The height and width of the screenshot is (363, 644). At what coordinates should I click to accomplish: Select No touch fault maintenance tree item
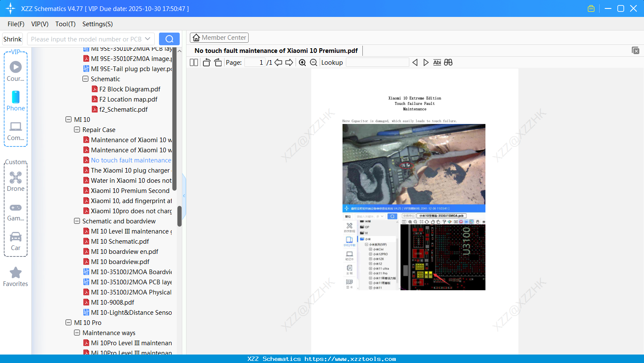(x=127, y=160)
